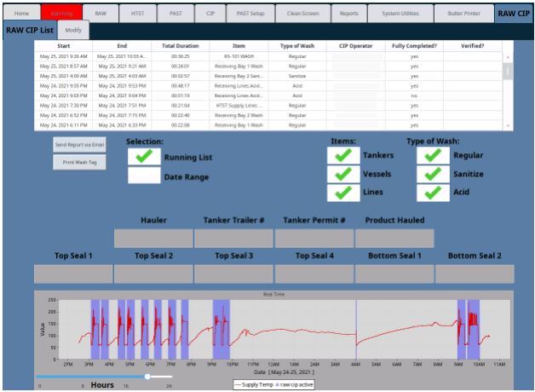Adjust the Hours slider handle

pyautogui.click(x=148, y=376)
